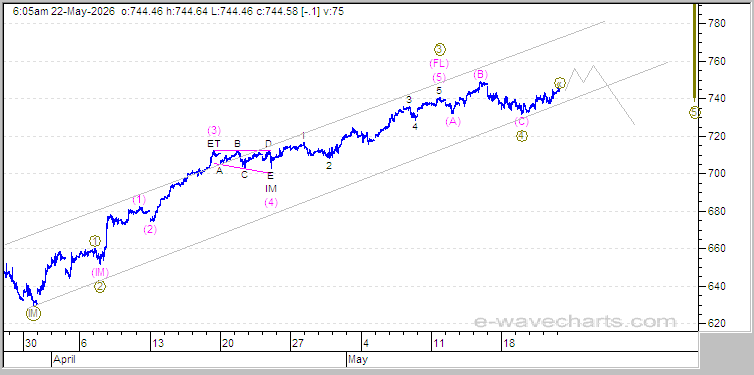Click the 720 price axis label
The height and width of the screenshot is (375, 754).
click(716, 137)
